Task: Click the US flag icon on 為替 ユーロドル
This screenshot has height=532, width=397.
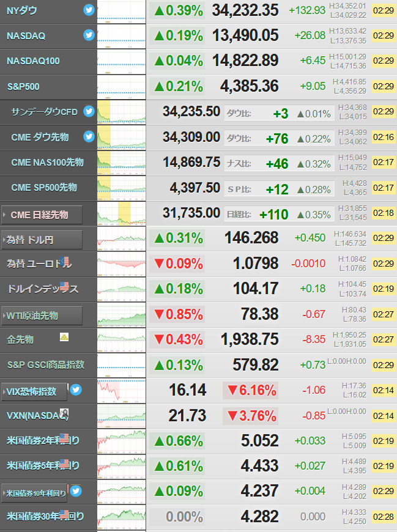Action: point(64,261)
